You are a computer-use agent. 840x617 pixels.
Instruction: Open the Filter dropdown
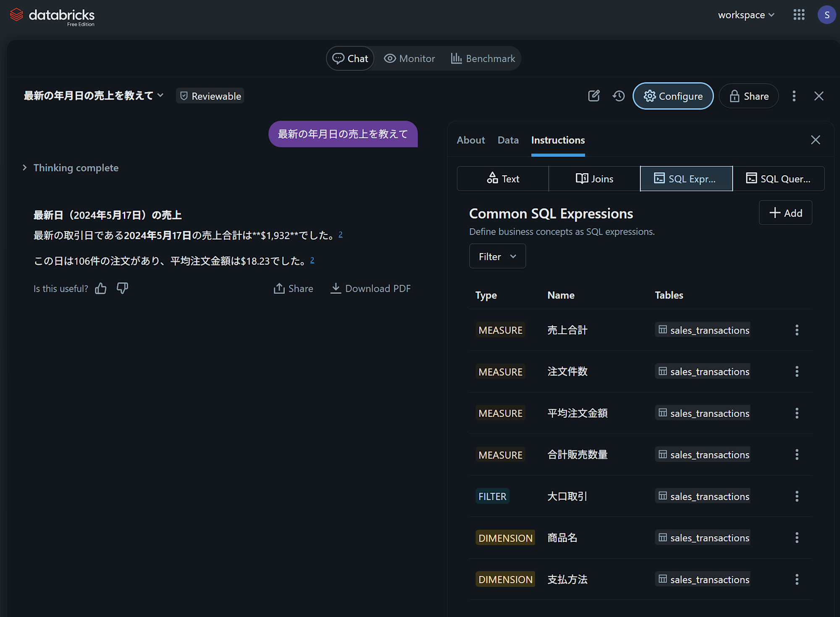click(x=497, y=256)
